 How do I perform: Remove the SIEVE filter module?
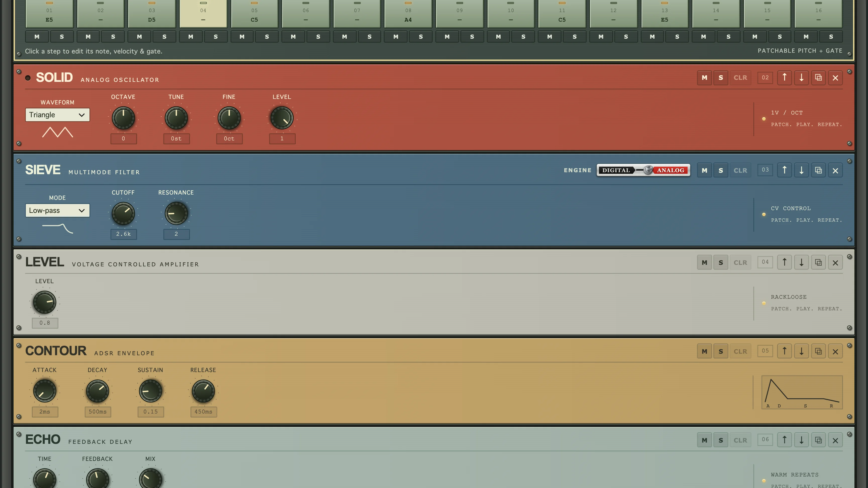tap(835, 170)
